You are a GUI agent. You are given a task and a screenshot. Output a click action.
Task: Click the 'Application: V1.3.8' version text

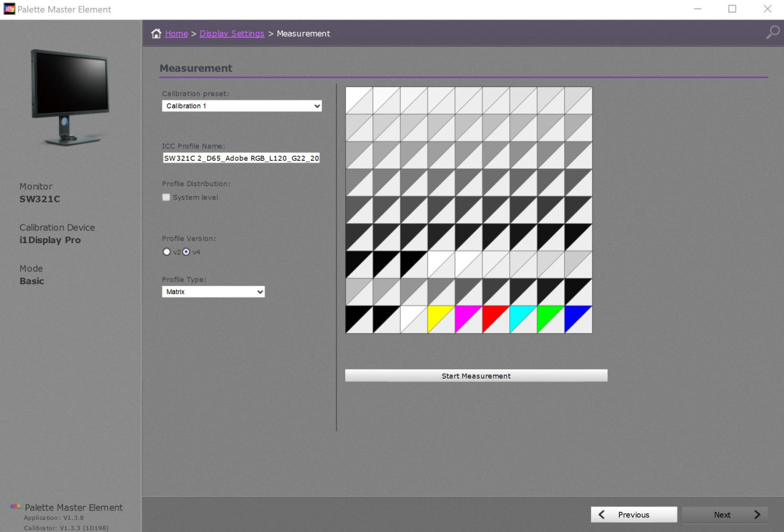pos(54,518)
